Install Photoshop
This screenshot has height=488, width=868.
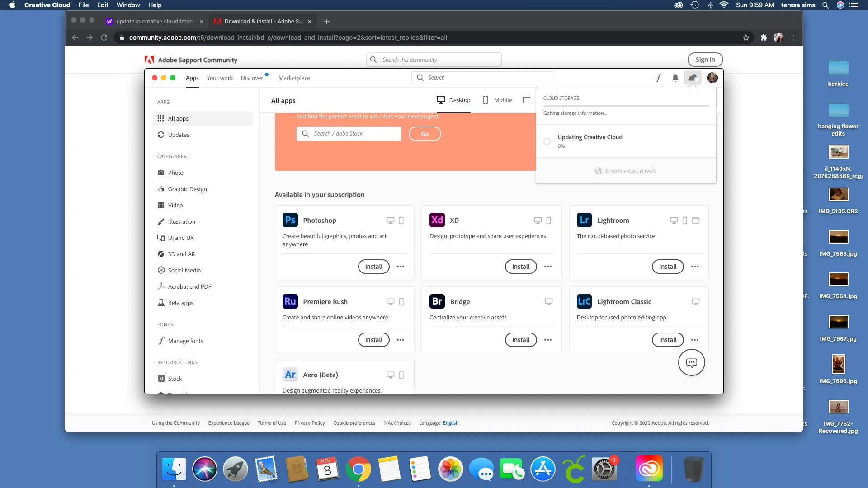374,267
